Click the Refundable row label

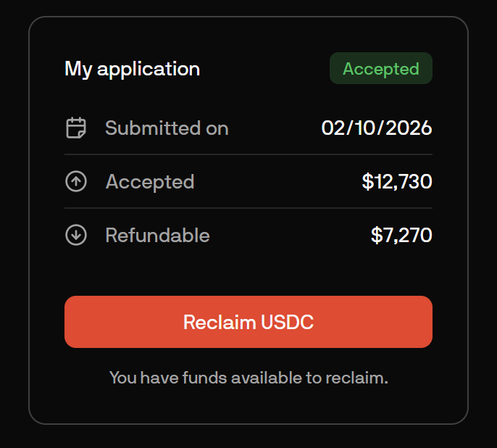point(157,236)
